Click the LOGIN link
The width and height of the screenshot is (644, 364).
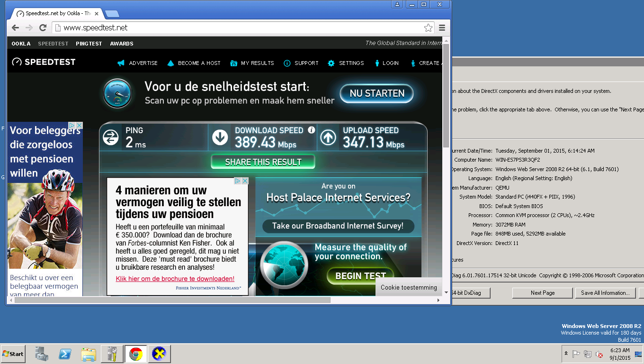(x=386, y=63)
